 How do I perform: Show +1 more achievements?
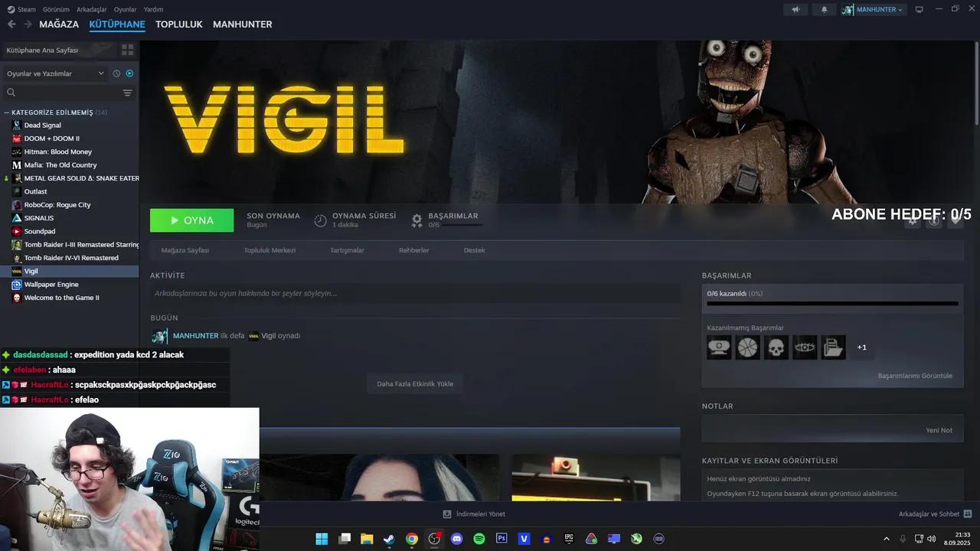pos(862,347)
